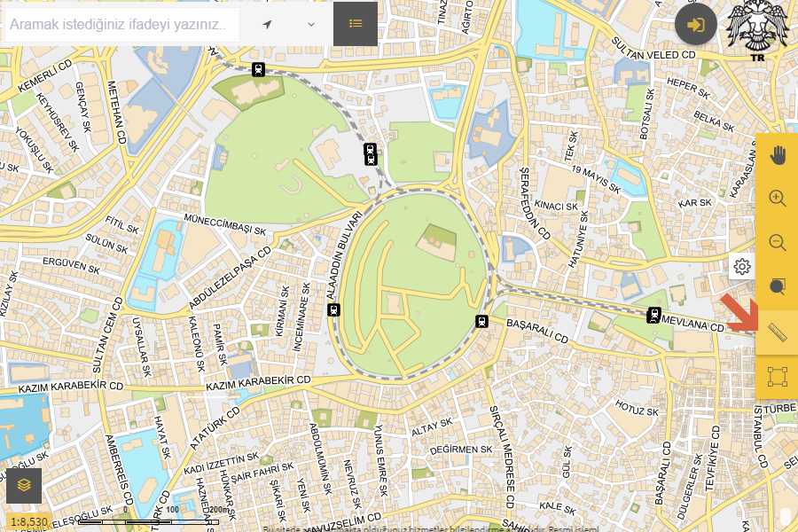This screenshot has width=798, height=532.
Task: Expand the search options chevron
Action: tap(311, 24)
